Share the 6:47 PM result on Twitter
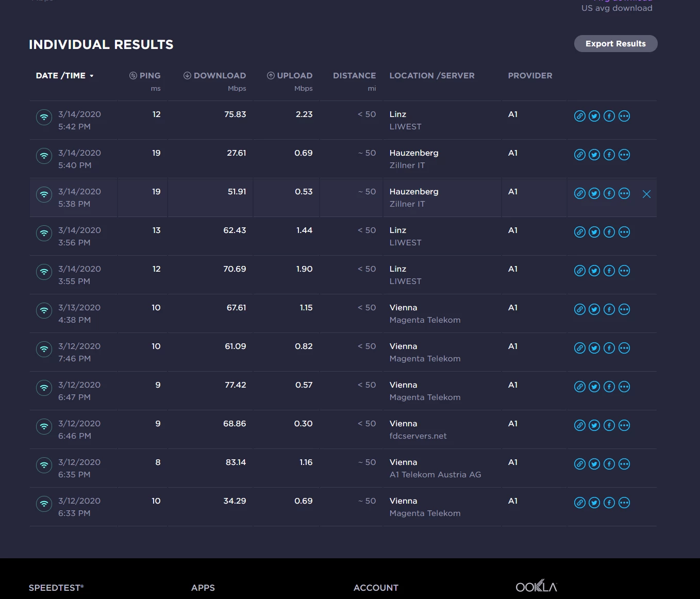 594,387
